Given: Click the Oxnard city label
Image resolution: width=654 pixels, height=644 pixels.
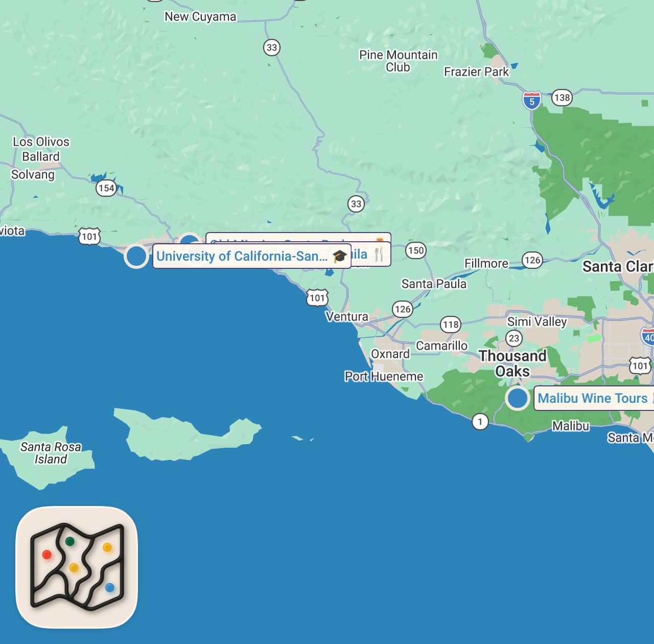Looking at the screenshot, I should [x=390, y=354].
